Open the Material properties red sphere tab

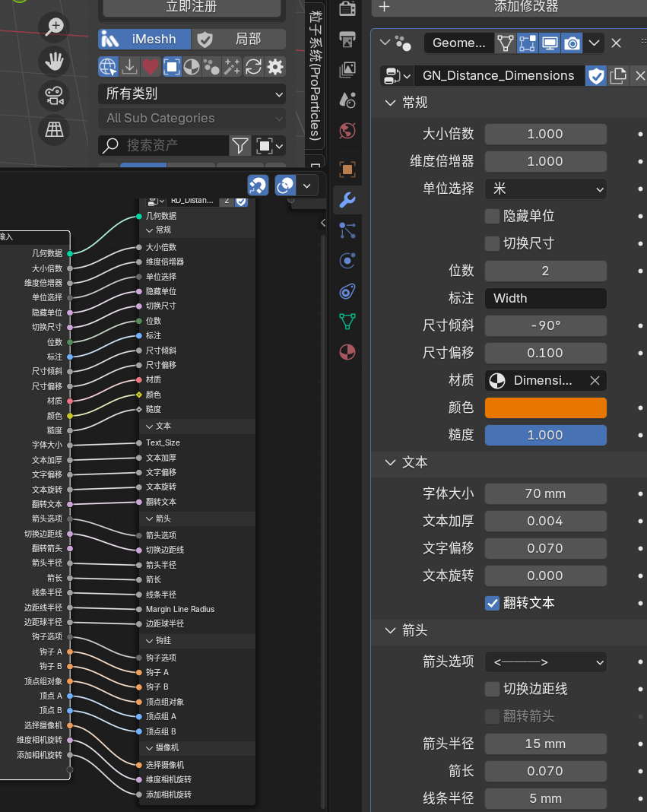pos(347,352)
